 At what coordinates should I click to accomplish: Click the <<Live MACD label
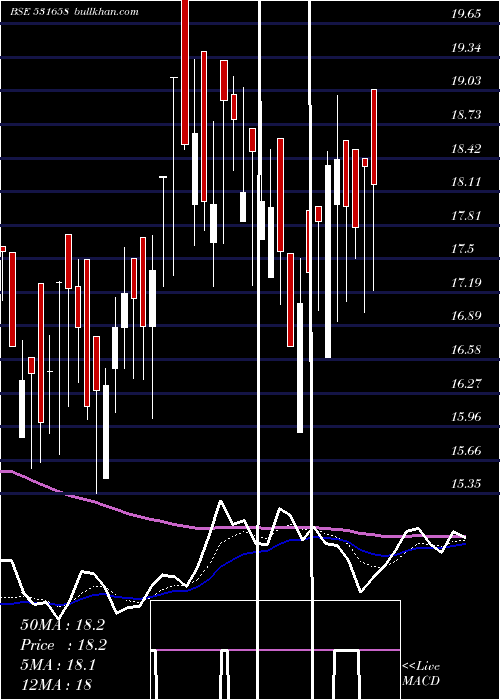click(x=421, y=674)
